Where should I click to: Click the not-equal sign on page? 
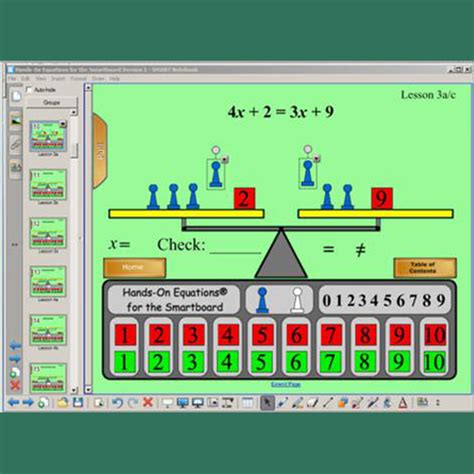pos(360,249)
